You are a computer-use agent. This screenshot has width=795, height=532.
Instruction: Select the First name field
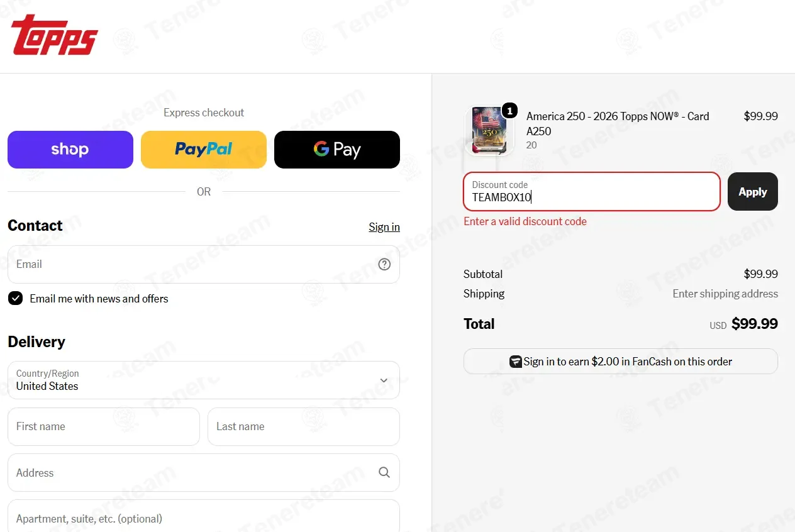pos(104,426)
